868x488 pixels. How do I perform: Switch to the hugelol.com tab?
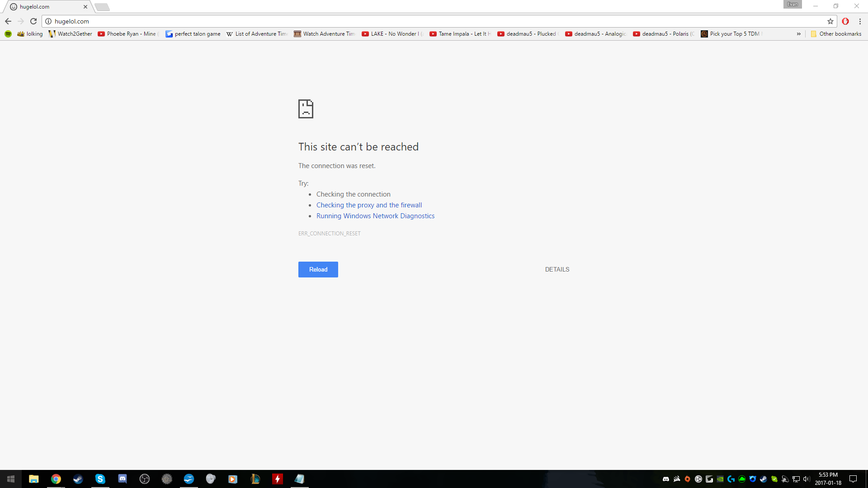point(45,7)
